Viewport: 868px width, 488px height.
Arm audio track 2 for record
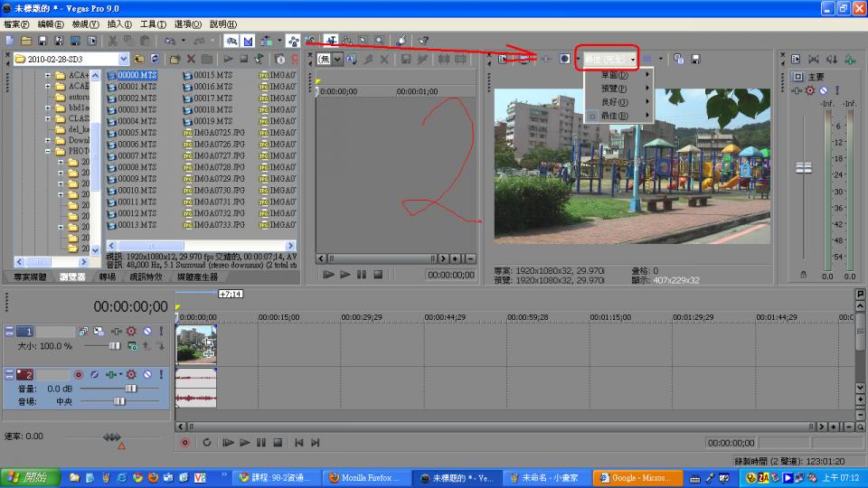79,374
